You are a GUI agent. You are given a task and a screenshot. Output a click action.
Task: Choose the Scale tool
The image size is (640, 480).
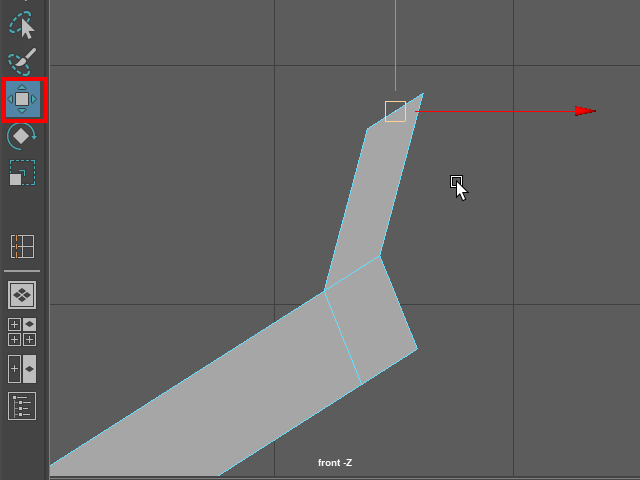click(21, 173)
